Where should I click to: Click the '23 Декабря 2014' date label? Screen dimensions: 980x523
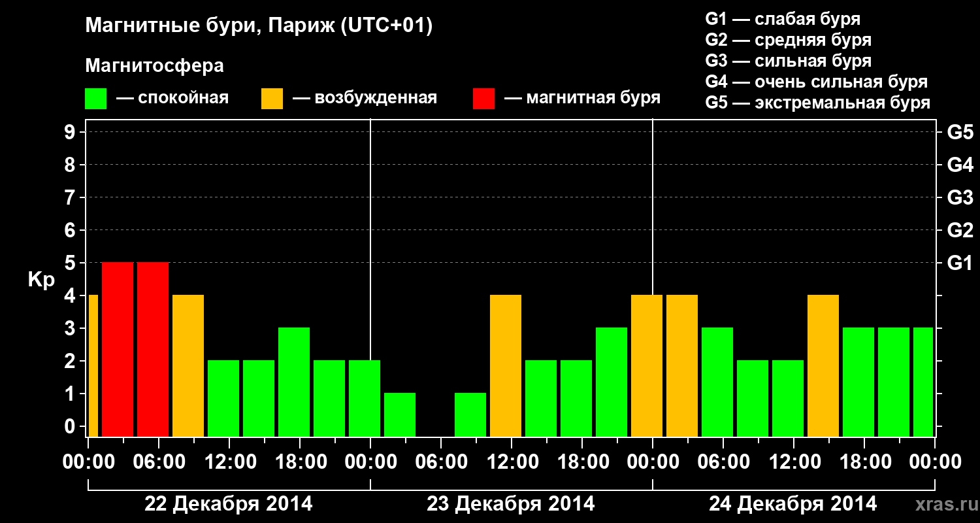pyautogui.click(x=511, y=503)
